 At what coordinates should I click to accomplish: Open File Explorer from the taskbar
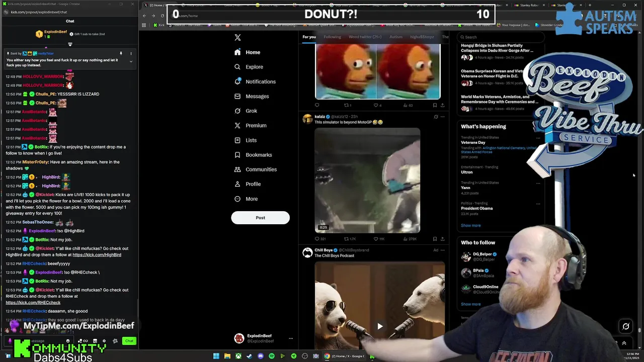[x=227, y=356]
